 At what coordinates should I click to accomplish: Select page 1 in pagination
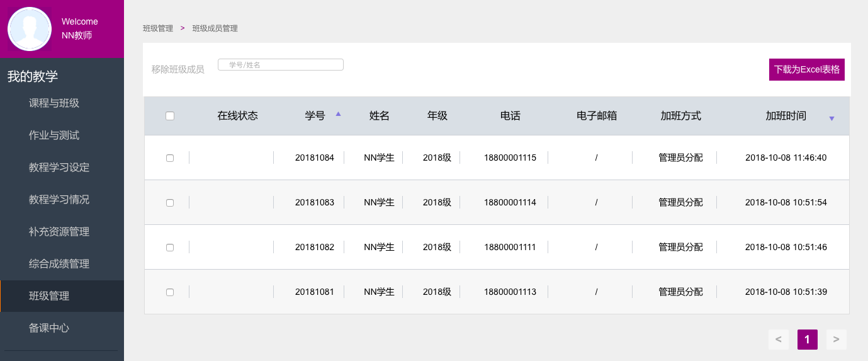[807, 340]
